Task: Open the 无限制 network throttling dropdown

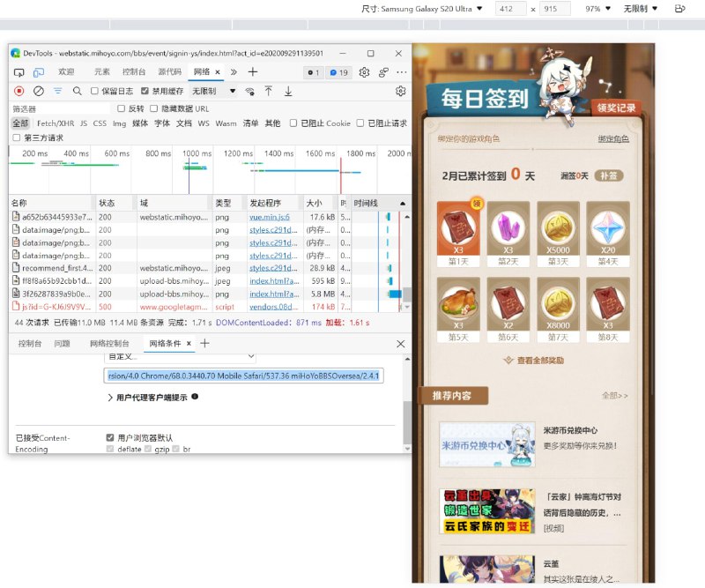Action: point(205,91)
